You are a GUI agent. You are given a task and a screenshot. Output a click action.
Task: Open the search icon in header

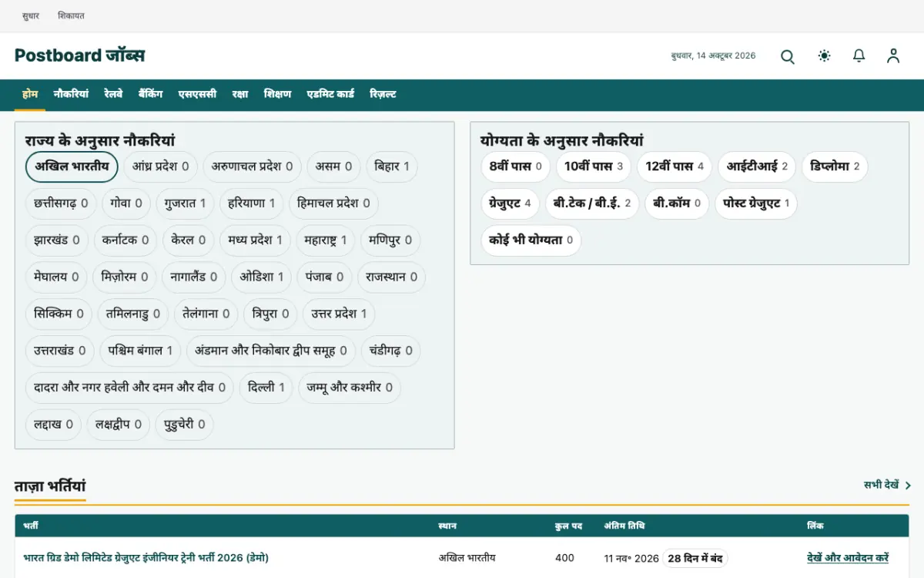pos(788,56)
